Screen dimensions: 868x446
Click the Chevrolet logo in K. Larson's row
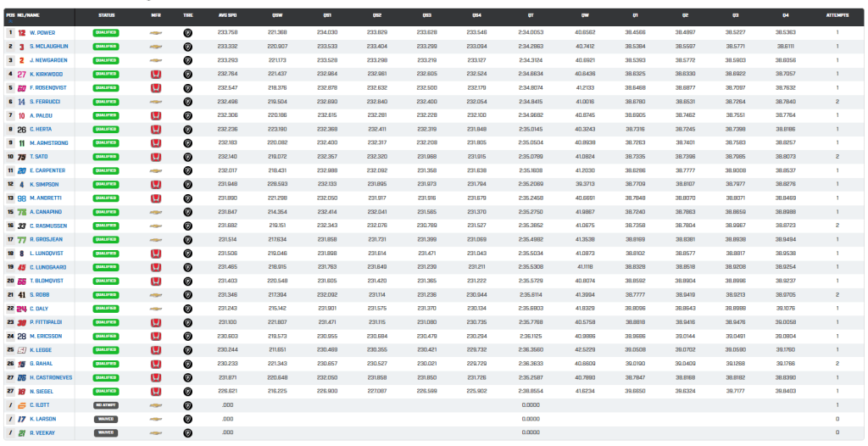point(156,419)
